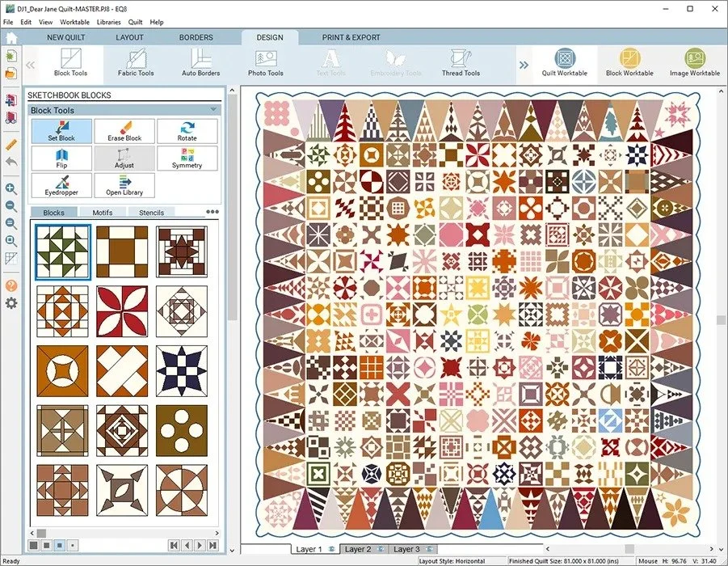The width and height of the screenshot is (728, 566).
Task: Select Fabric Tools in the ribbon
Action: tap(136, 63)
